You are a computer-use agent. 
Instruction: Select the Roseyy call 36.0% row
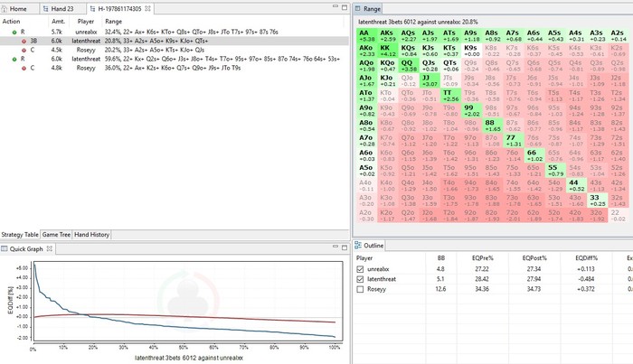pos(175,68)
